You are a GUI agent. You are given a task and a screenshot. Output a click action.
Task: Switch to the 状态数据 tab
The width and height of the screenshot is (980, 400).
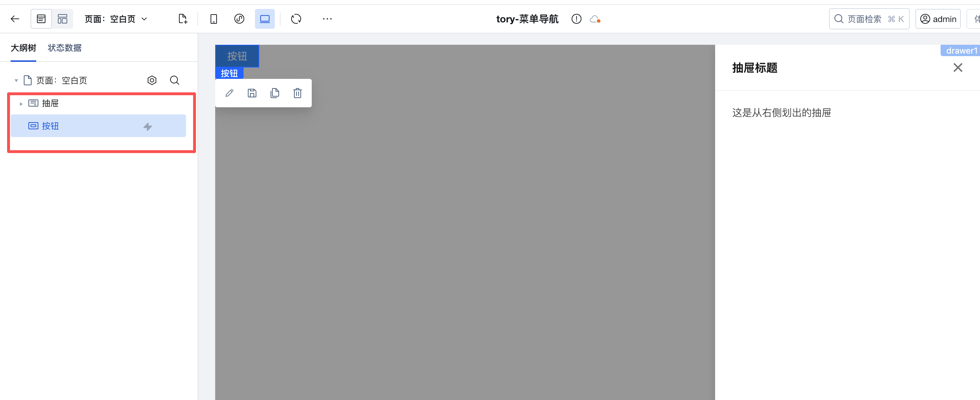point(64,48)
